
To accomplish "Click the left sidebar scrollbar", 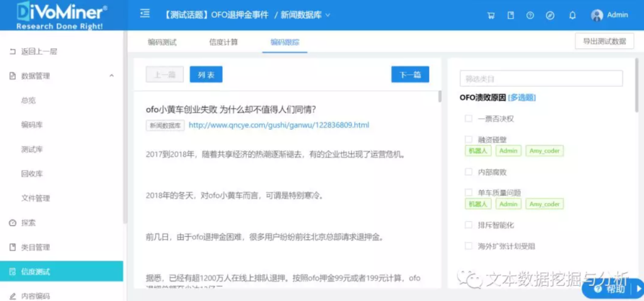I will click(x=125, y=127).
